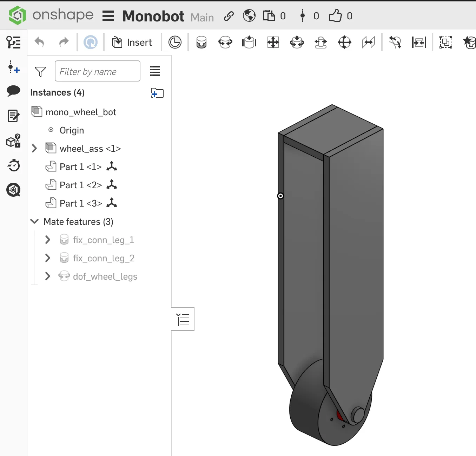Open the notes edit sidebar icon

(13, 116)
